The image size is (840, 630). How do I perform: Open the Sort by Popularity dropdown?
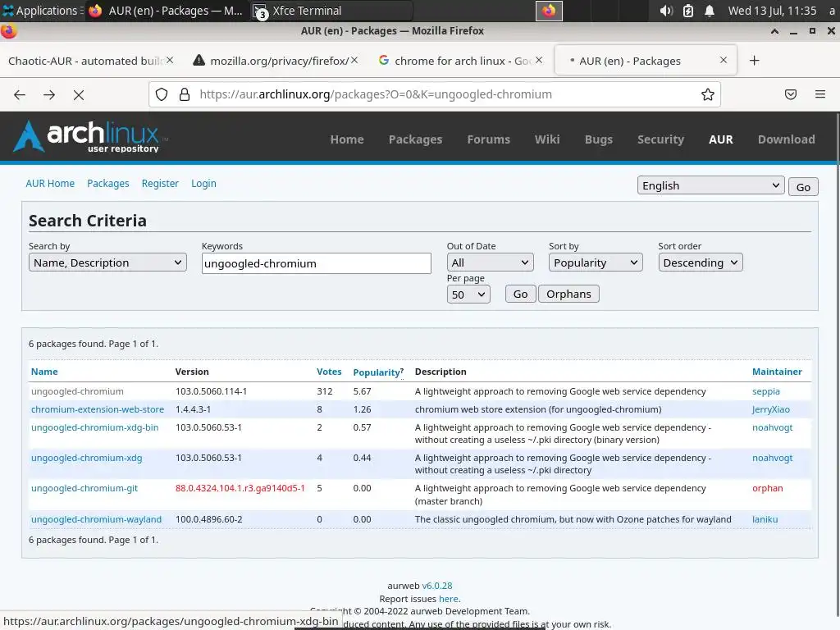click(596, 262)
